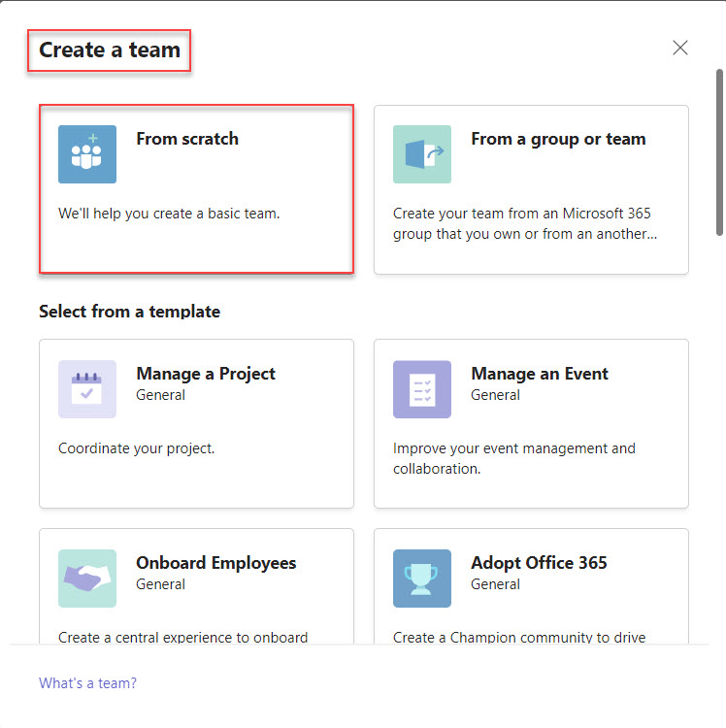Choose the From a group or team heading
The width and height of the screenshot is (726, 728).
tap(558, 139)
